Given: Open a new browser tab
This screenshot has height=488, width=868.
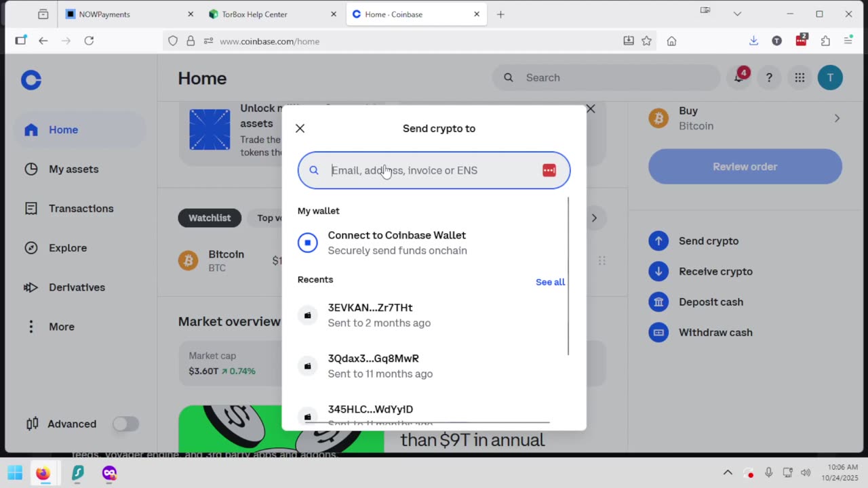Looking at the screenshot, I should 500,14.
